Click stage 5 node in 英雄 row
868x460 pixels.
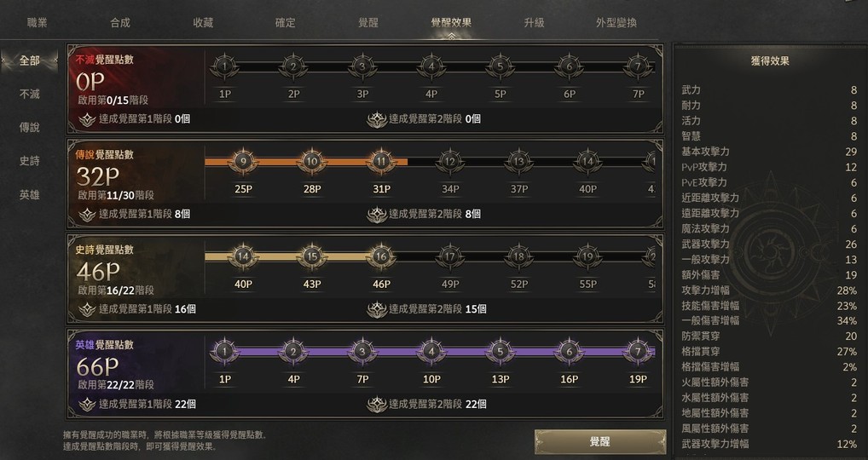[501, 351]
